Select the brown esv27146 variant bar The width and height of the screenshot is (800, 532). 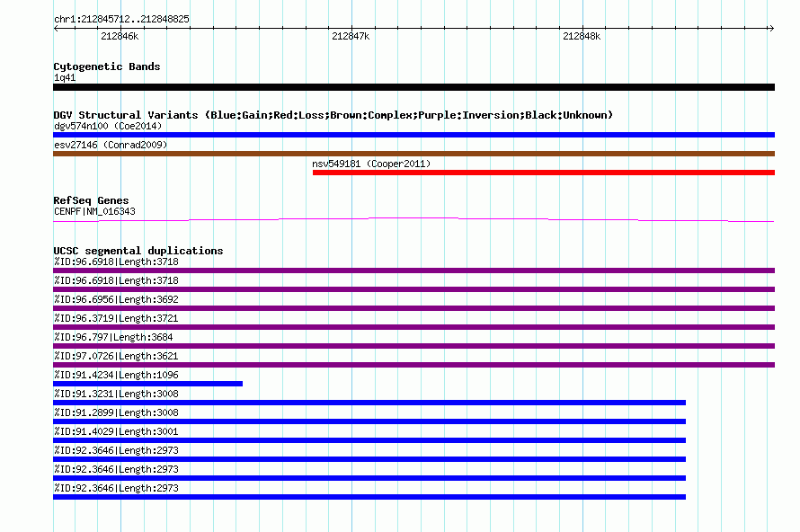click(x=413, y=154)
